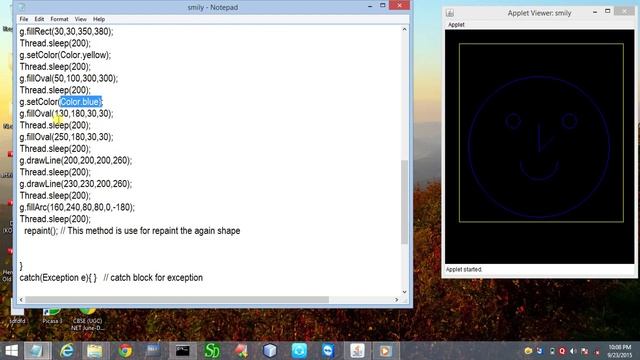Open Internet Explorer from the taskbar
640x360 pixels.
pos(67,351)
